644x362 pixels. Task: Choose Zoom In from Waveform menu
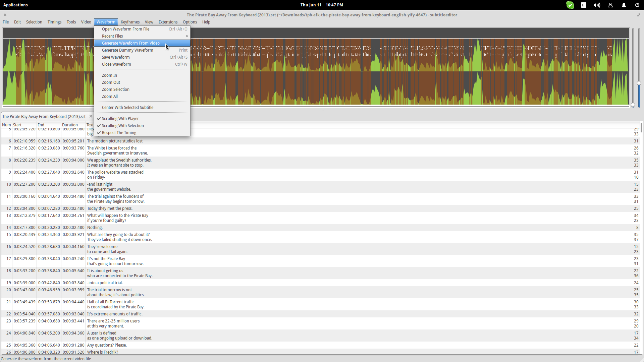tap(142, 75)
